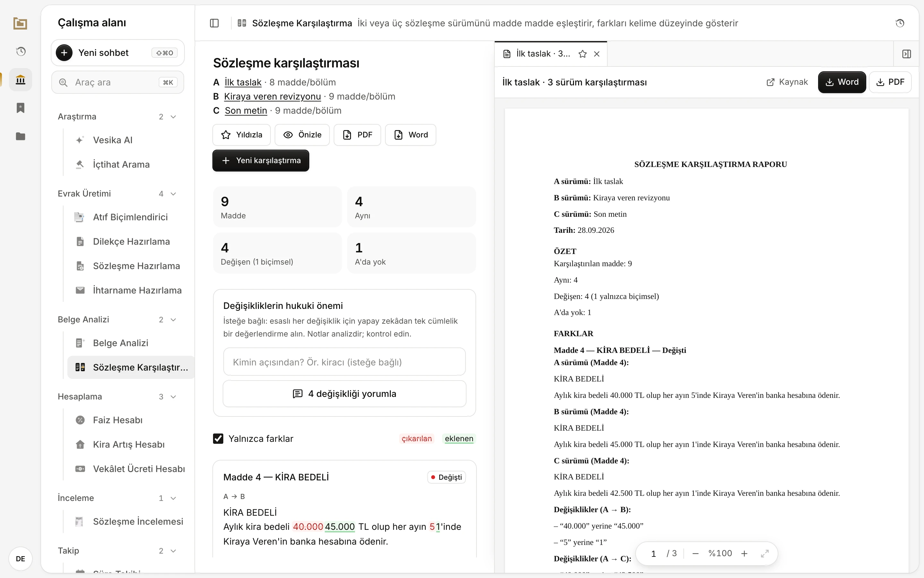Click the Dilekçe Hazırlama document icon
Image resolution: width=924 pixels, height=578 pixels.
coord(80,241)
